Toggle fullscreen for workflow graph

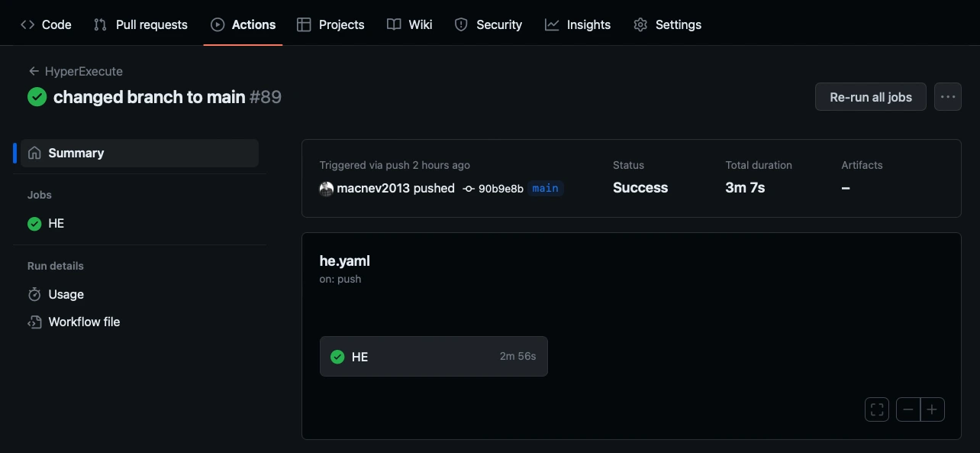coord(877,409)
